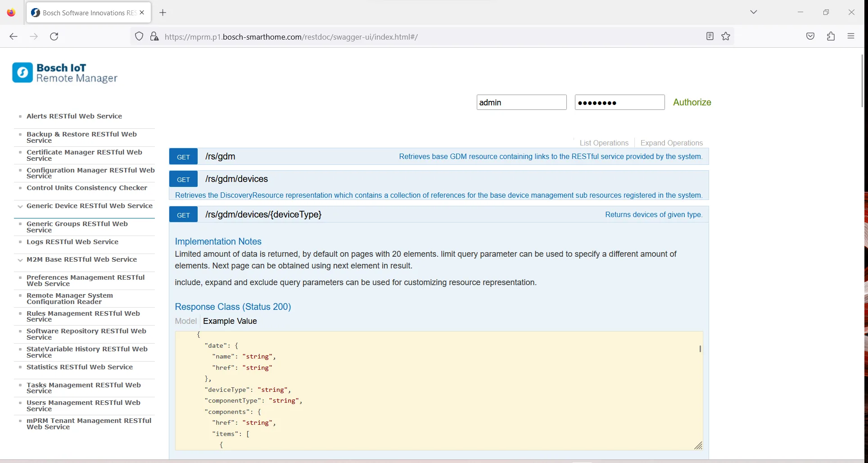
Task: Open the Firefox application menu
Action: coord(851,36)
